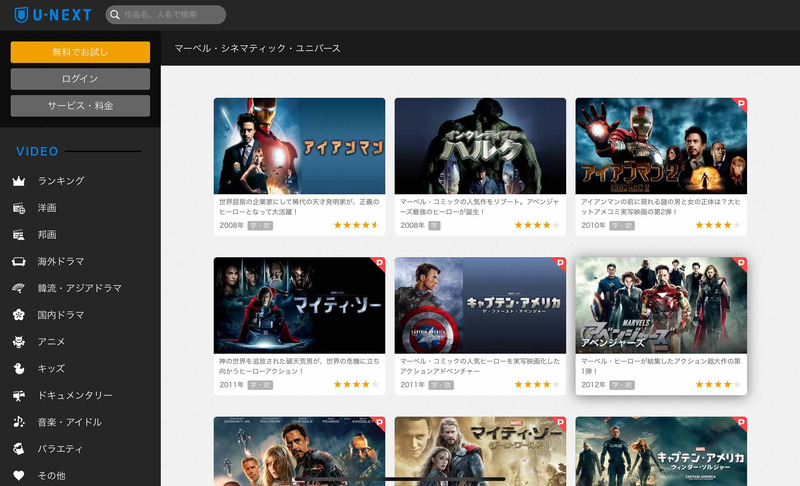Click the flower icon beside 国内ドラマ
Screen dimensions: 800x486
coord(19,315)
